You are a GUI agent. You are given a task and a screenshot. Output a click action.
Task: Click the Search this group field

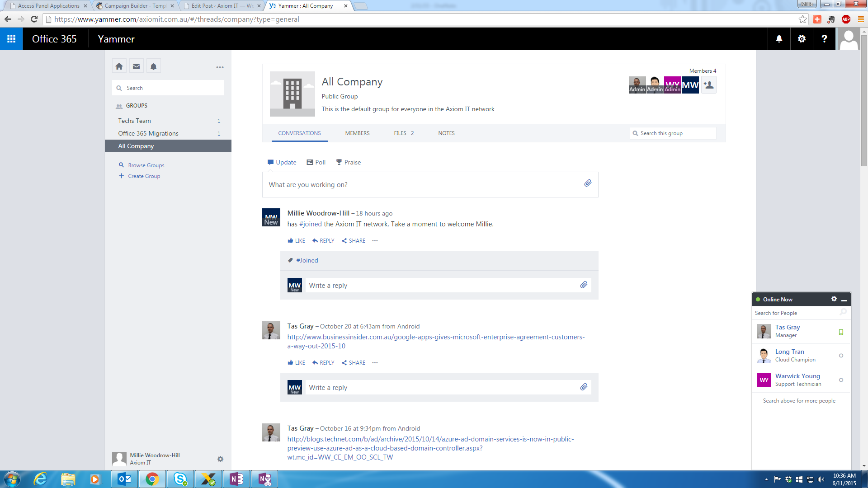pos(673,133)
